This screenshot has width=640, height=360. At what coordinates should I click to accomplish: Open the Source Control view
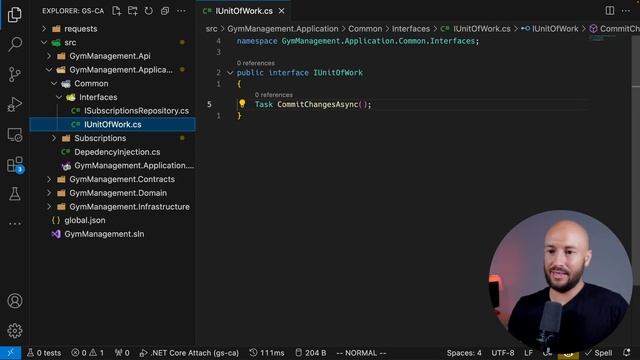pos(15,74)
